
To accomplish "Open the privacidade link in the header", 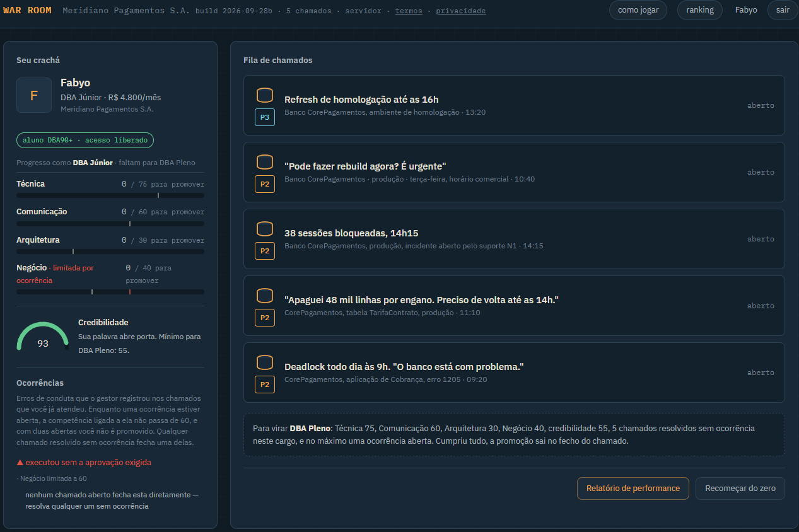I will [x=461, y=11].
